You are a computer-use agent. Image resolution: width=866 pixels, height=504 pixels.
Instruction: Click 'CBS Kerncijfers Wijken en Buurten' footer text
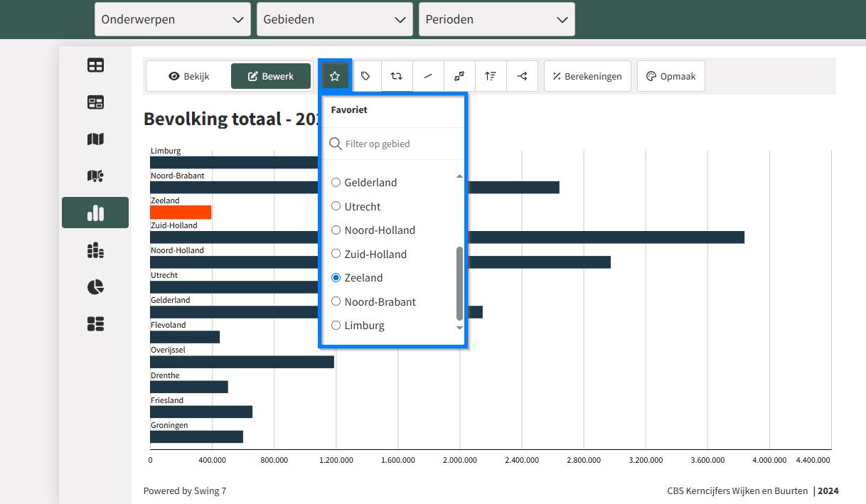tap(737, 490)
